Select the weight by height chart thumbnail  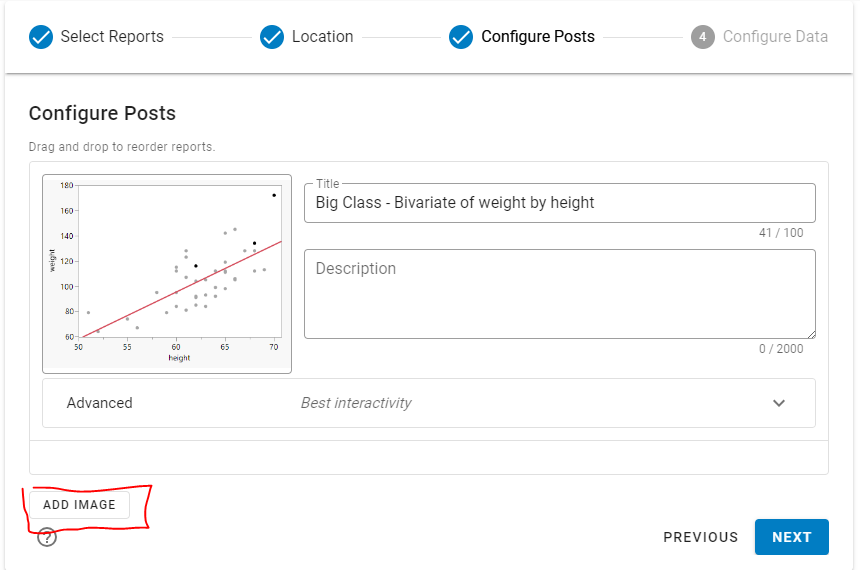click(x=167, y=274)
